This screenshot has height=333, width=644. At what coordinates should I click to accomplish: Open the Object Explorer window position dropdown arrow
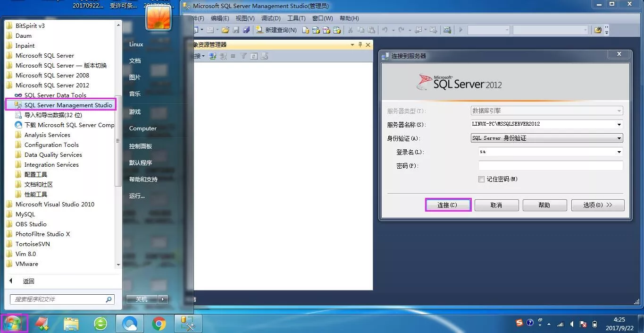[x=352, y=45]
